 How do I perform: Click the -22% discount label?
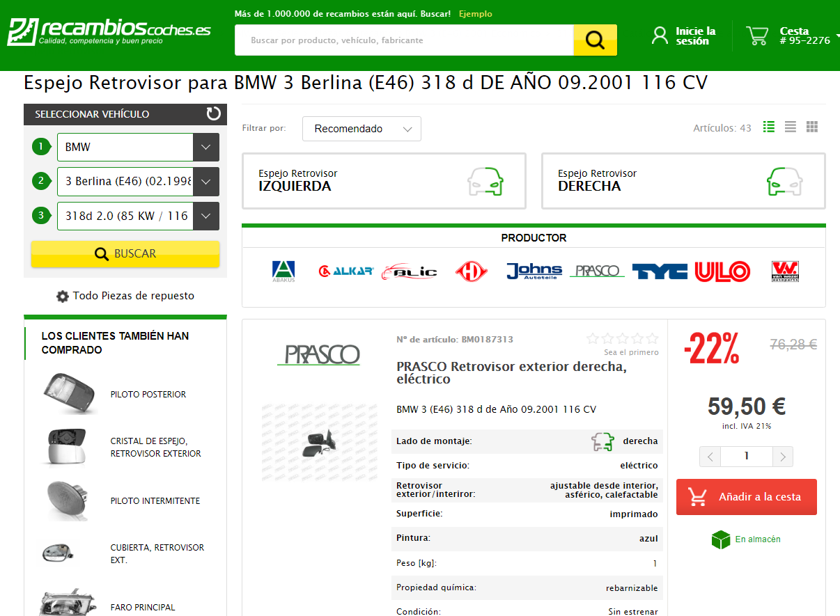pyautogui.click(x=711, y=348)
